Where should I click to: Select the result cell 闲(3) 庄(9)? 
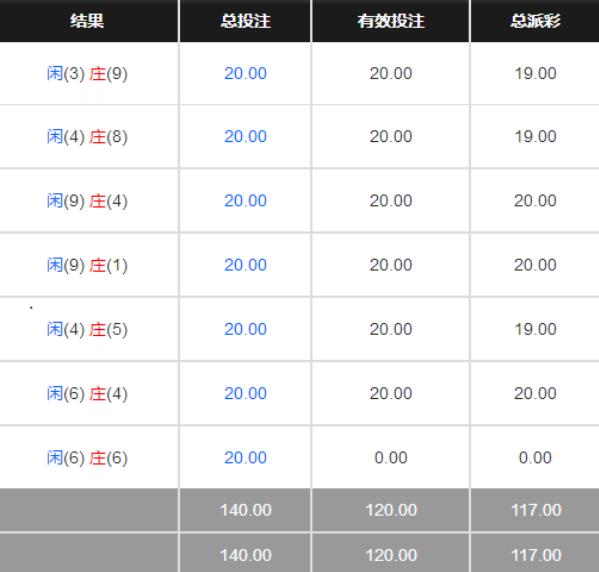tap(87, 73)
